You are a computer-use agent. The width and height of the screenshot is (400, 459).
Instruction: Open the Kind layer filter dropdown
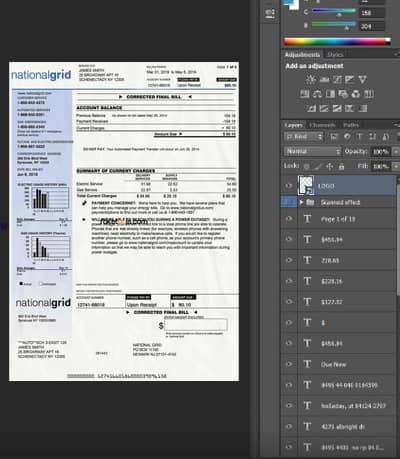coord(304,136)
